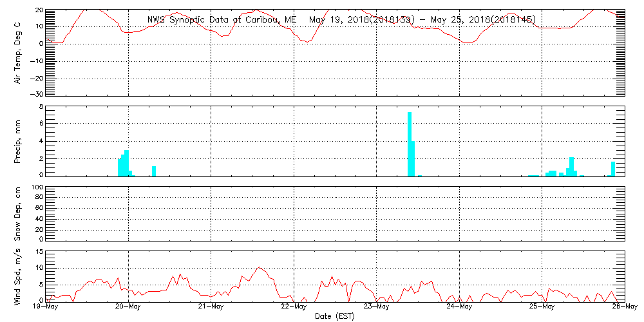Screen dimensions: 644x322
Task: Select the 25-May date tick label
Action: (x=542, y=307)
